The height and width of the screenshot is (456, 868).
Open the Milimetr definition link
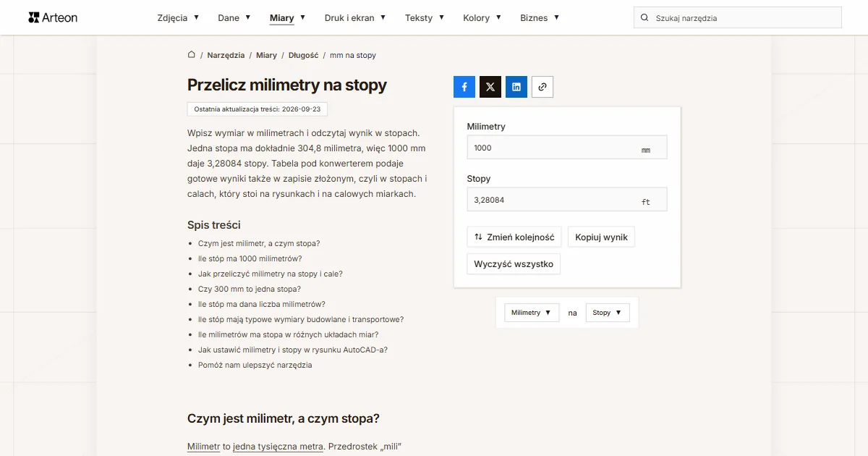coord(203,447)
